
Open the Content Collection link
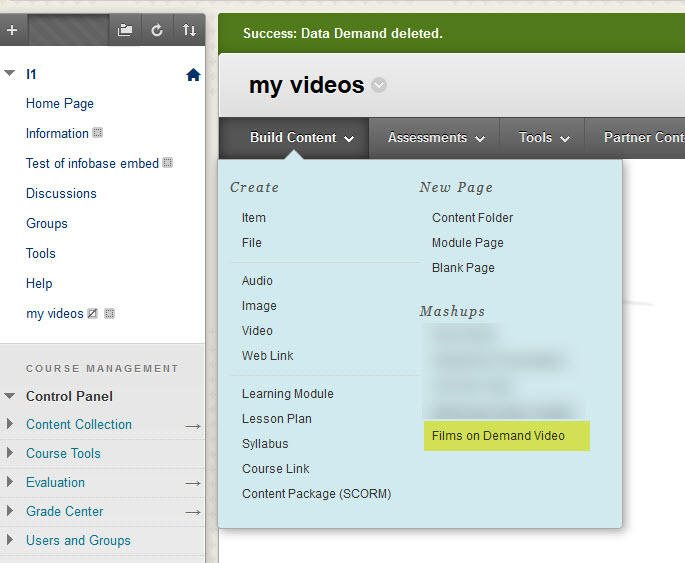point(79,424)
